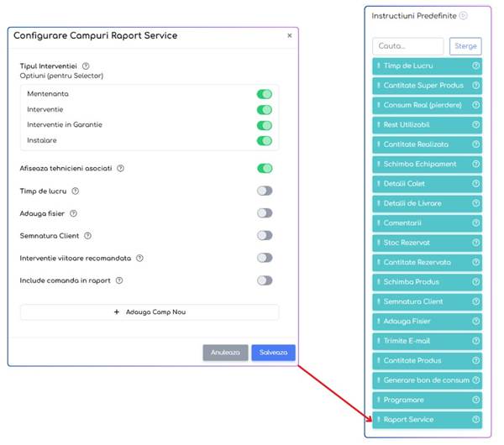Enable the Timp de lucru toggle
Viewport: 504px width, 445px height.
[x=265, y=191]
